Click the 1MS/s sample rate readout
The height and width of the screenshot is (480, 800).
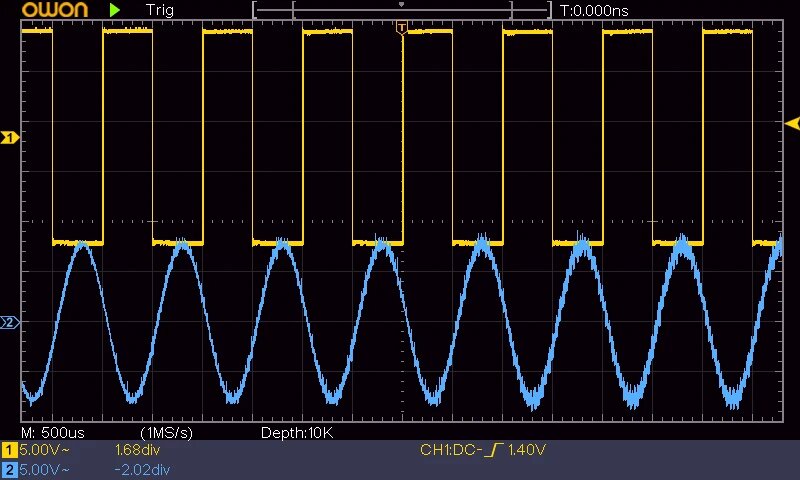[x=166, y=433]
